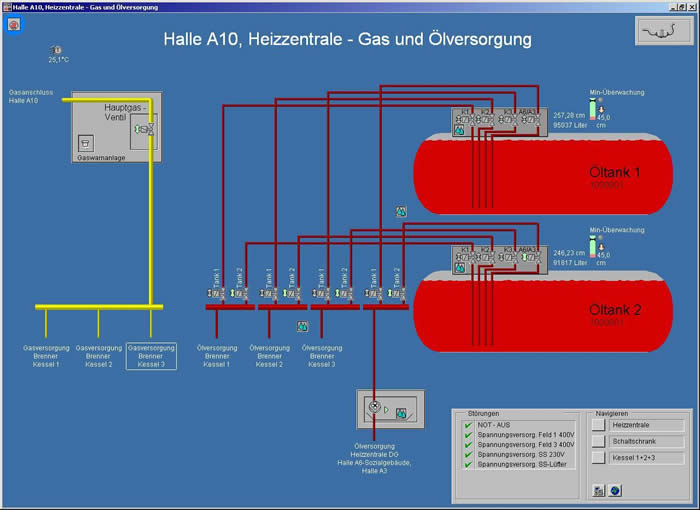Open the Gaswarnanlage detector icon
700x510 pixels.
pos(87,143)
